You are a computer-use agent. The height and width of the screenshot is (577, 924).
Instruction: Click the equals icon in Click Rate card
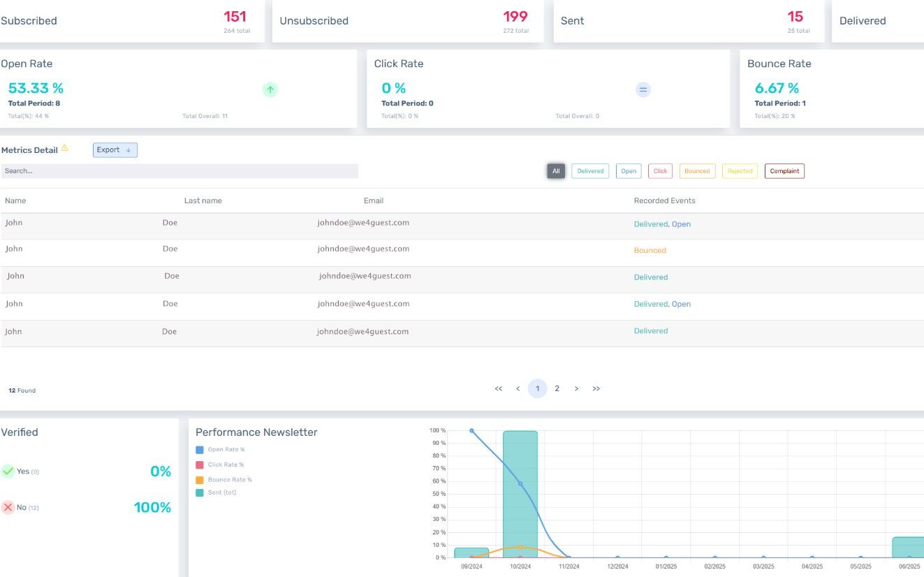click(643, 89)
